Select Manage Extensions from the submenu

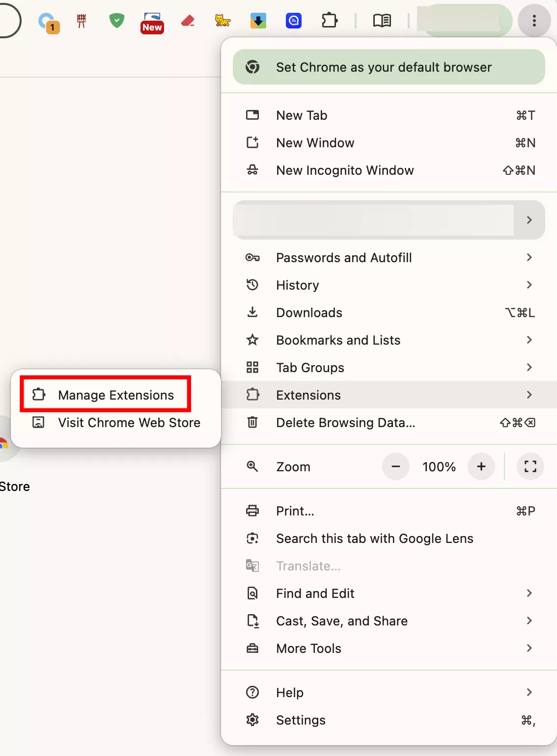pos(116,395)
